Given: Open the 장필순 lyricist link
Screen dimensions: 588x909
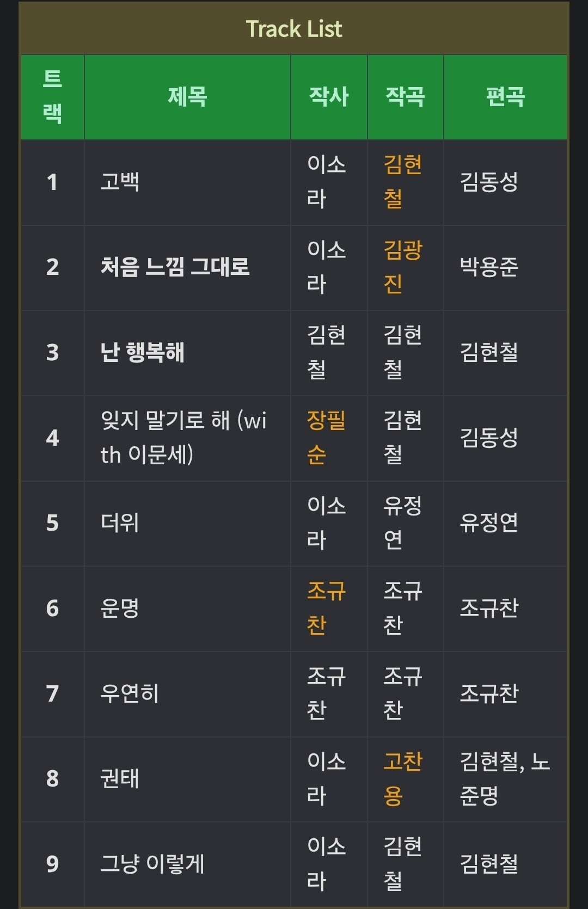Looking at the screenshot, I should [x=326, y=437].
